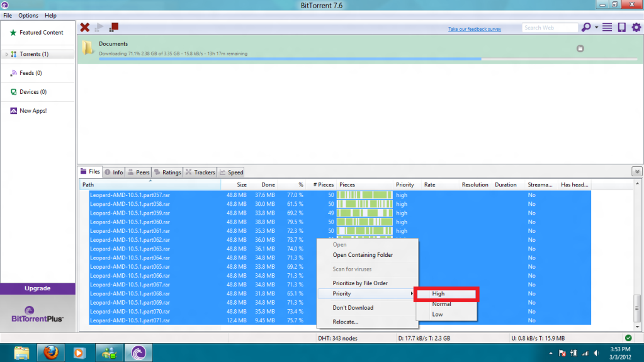This screenshot has height=362, width=644.
Task: Stop the torrent with red square icon
Action: coord(114,28)
